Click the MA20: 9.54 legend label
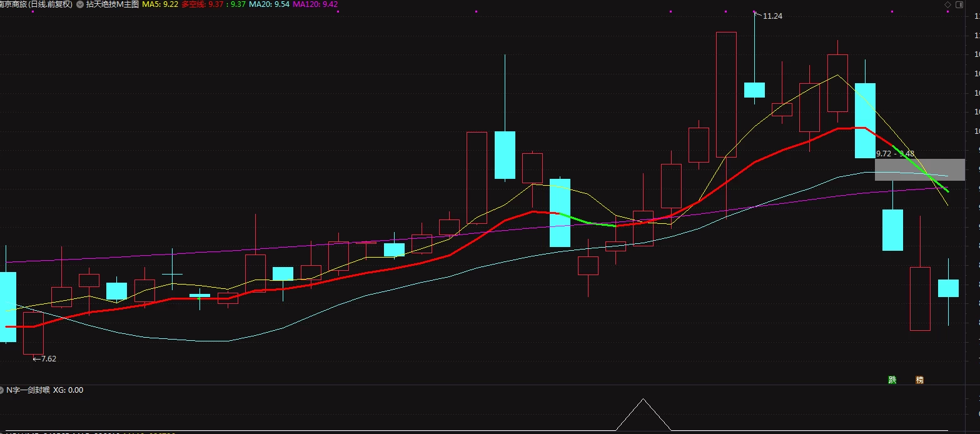 (x=269, y=4)
